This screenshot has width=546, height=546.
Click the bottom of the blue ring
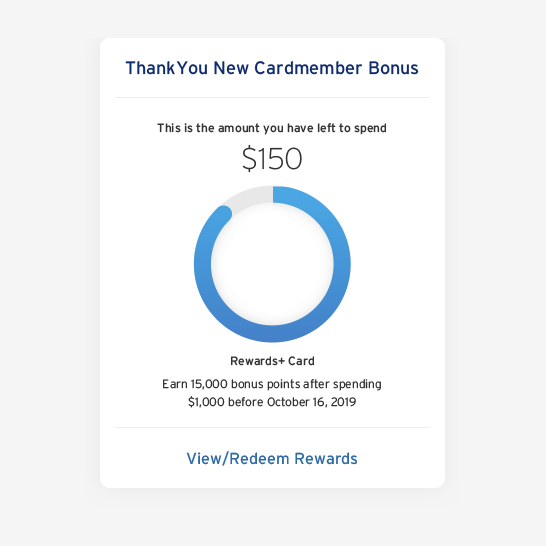tap(272, 334)
